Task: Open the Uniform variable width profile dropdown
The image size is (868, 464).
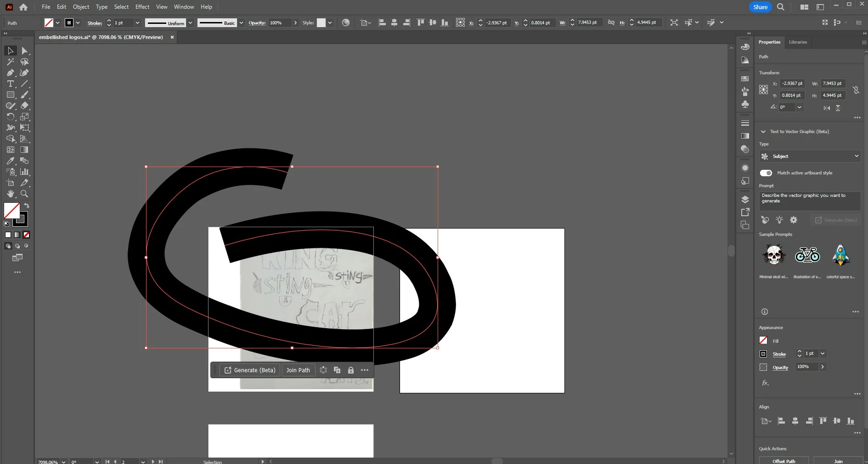Action: (190, 23)
